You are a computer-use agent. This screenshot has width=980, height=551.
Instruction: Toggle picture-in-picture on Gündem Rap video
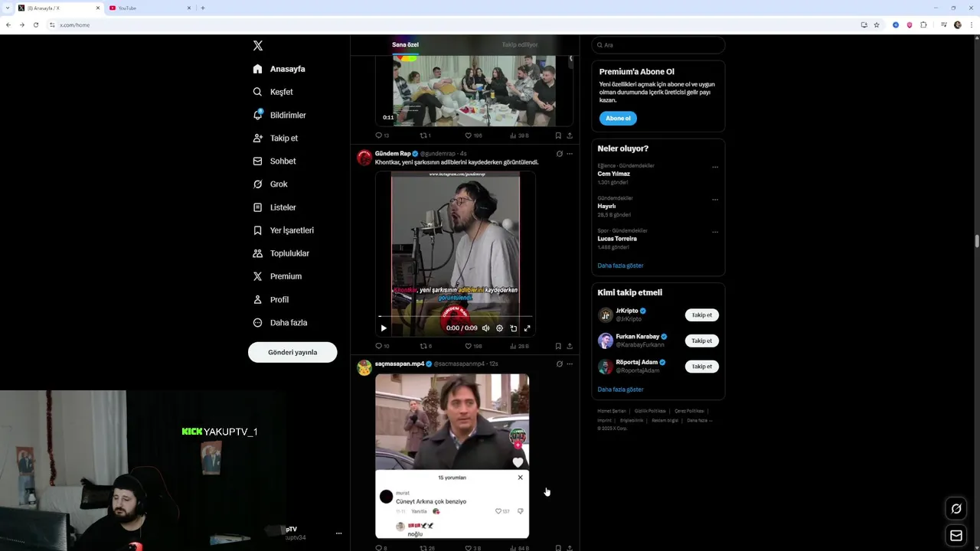coord(513,328)
